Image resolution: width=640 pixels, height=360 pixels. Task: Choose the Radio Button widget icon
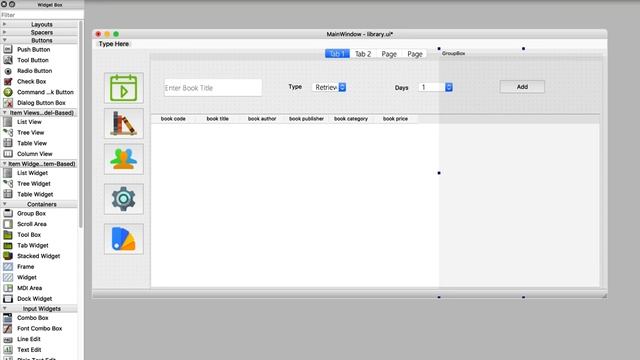pyautogui.click(x=8, y=71)
